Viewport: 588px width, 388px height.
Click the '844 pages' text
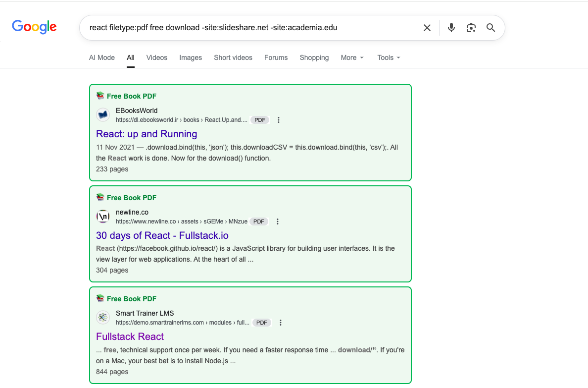coord(112,372)
